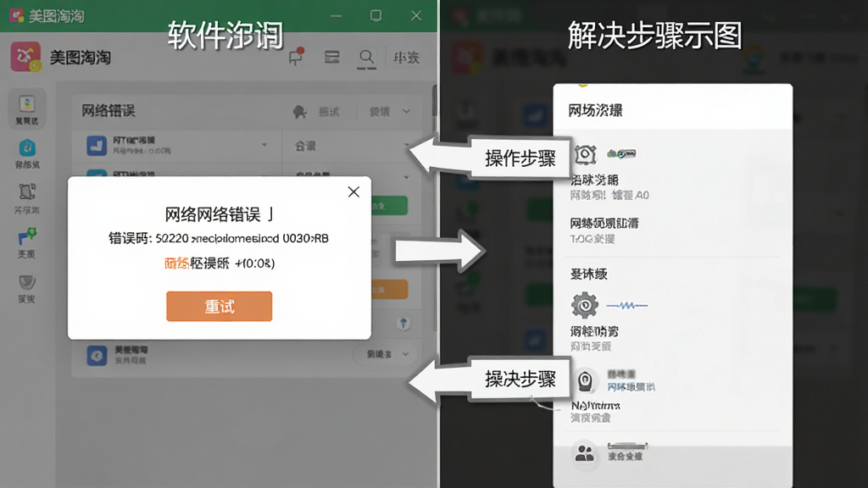Click the 描述 button in 网络错误 header

pos(329,112)
